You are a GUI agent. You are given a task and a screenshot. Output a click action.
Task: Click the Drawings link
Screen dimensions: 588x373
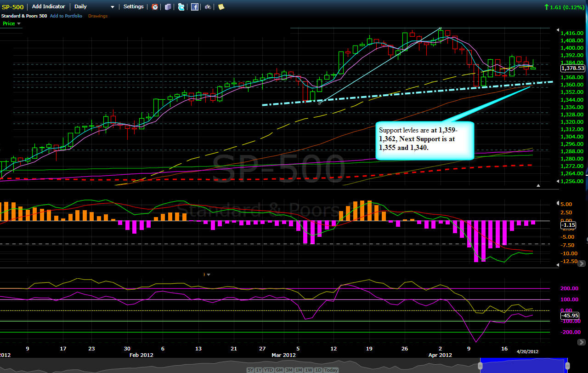point(98,16)
